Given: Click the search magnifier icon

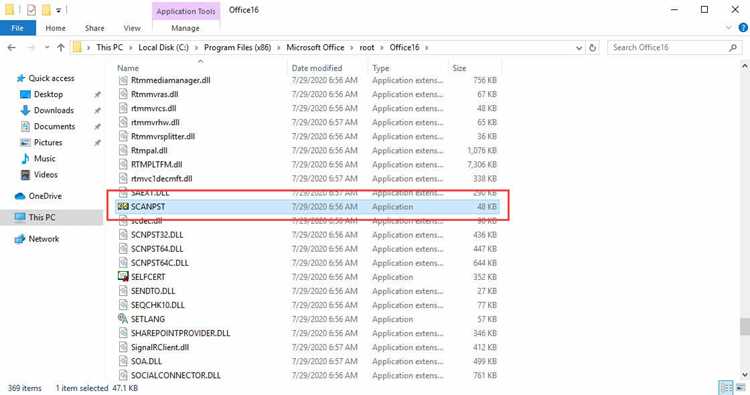Looking at the screenshot, I should [733, 48].
